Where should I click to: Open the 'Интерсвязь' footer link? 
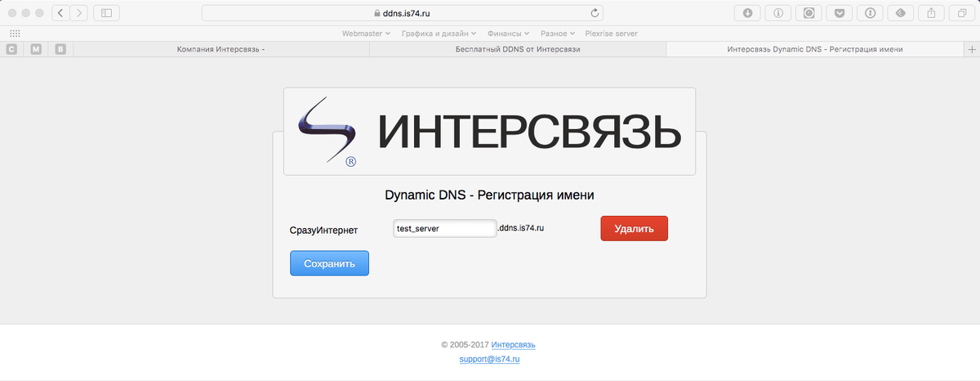click(x=513, y=345)
